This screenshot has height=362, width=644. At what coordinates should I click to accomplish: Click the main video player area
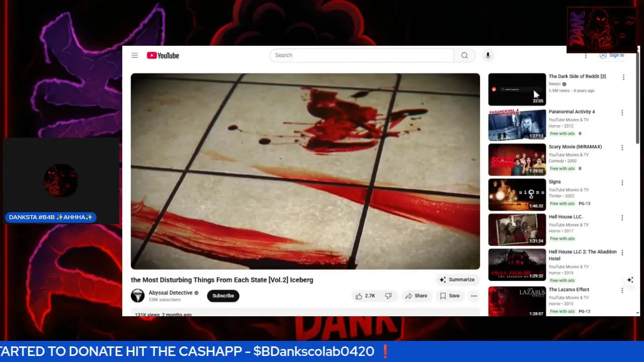[305, 171]
